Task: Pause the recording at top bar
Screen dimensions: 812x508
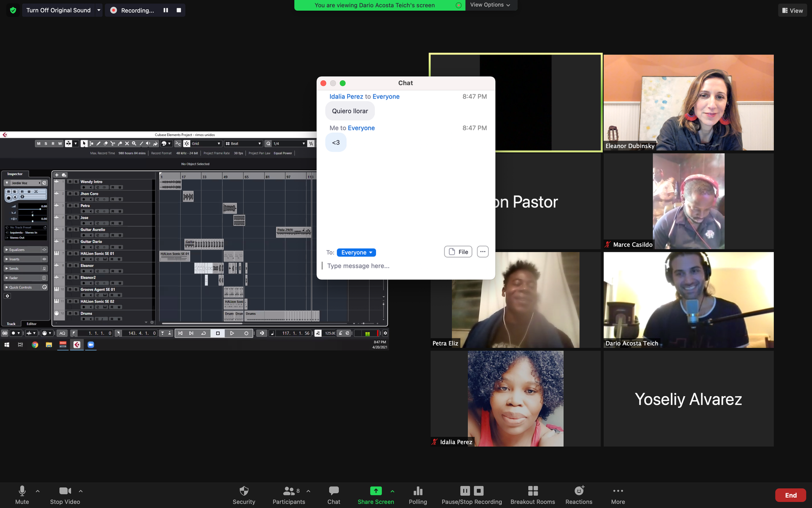Action: click(x=165, y=10)
